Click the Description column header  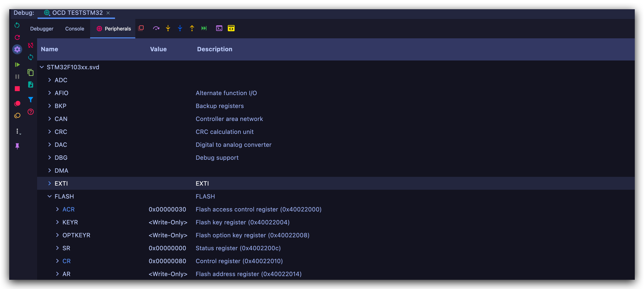coord(215,49)
